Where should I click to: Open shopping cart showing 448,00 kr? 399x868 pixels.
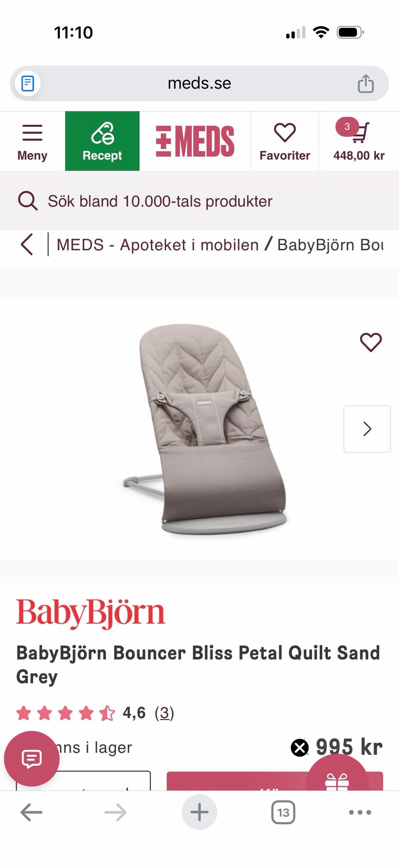[359, 141]
